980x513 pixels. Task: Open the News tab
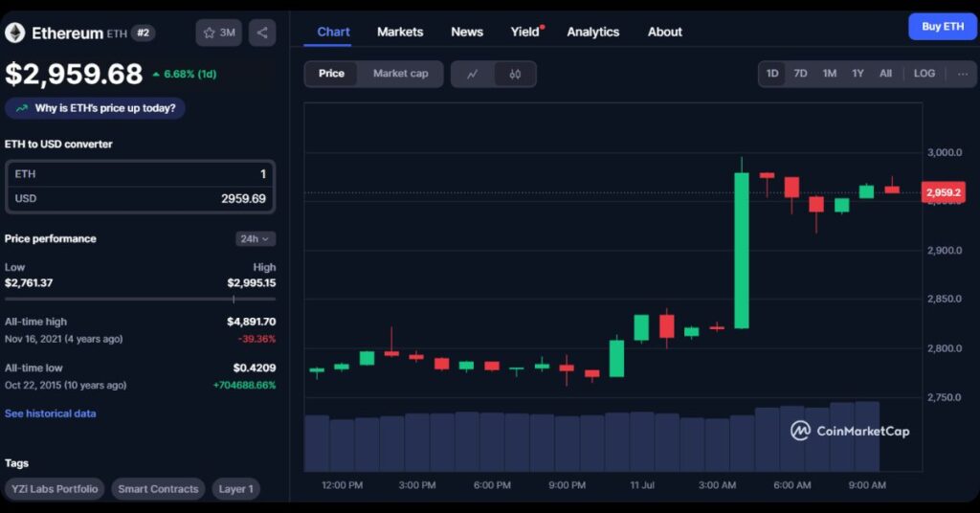[x=467, y=32]
